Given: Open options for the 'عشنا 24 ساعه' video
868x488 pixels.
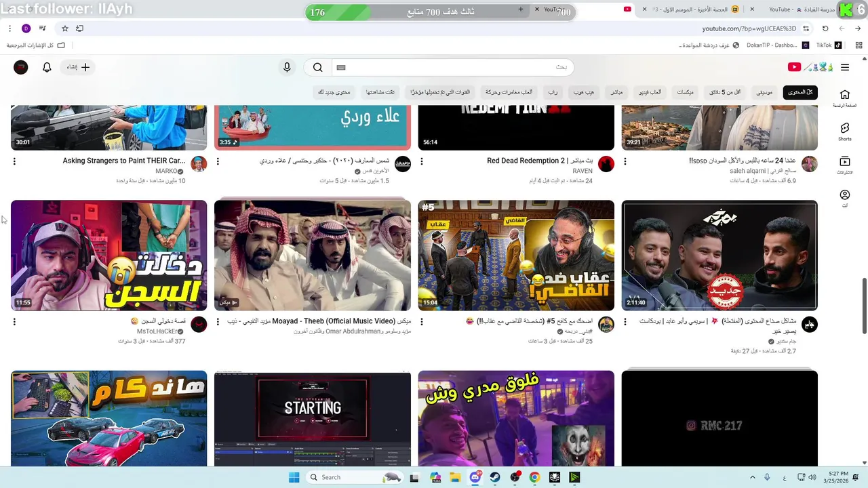Looking at the screenshot, I should [625, 161].
